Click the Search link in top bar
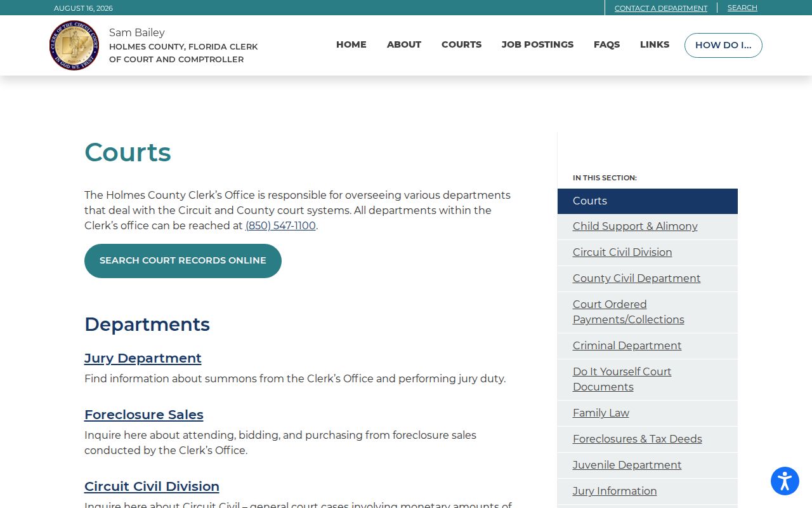Viewport: 812px width, 508px height. point(742,8)
